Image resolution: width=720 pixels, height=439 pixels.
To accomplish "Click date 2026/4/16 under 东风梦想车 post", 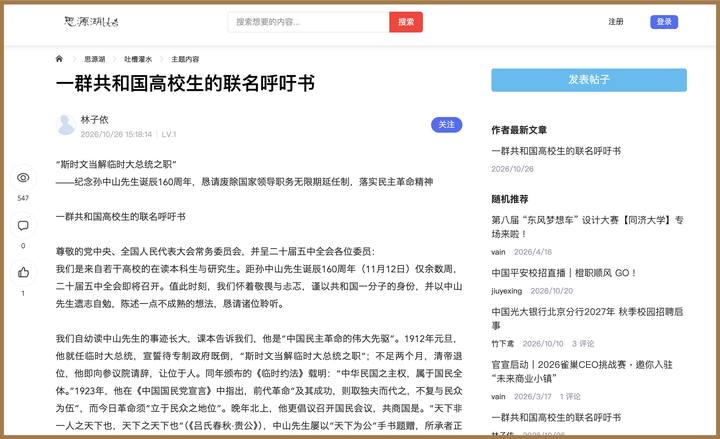I will [533, 252].
